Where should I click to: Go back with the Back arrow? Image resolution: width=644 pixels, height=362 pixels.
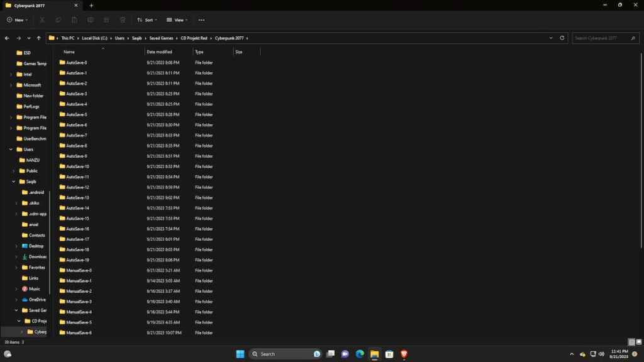7,38
